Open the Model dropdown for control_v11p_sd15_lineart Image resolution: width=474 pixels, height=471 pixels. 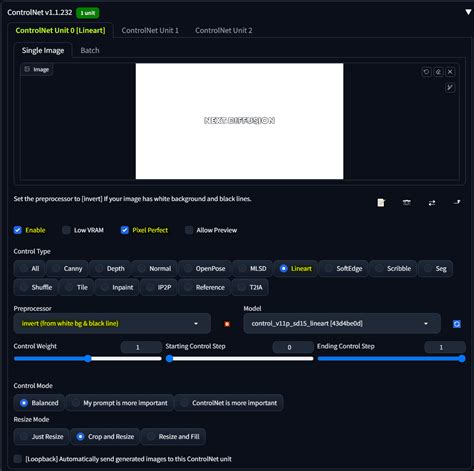pos(342,324)
